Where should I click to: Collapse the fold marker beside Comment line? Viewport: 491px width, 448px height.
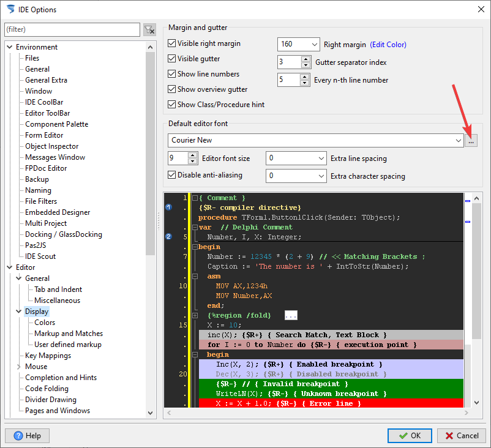click(195, 198)
